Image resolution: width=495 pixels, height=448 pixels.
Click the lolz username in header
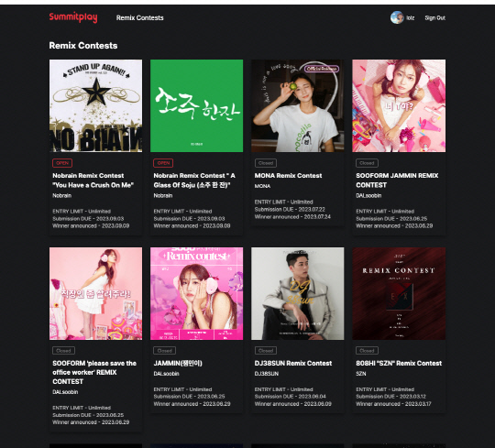point(410,18)
